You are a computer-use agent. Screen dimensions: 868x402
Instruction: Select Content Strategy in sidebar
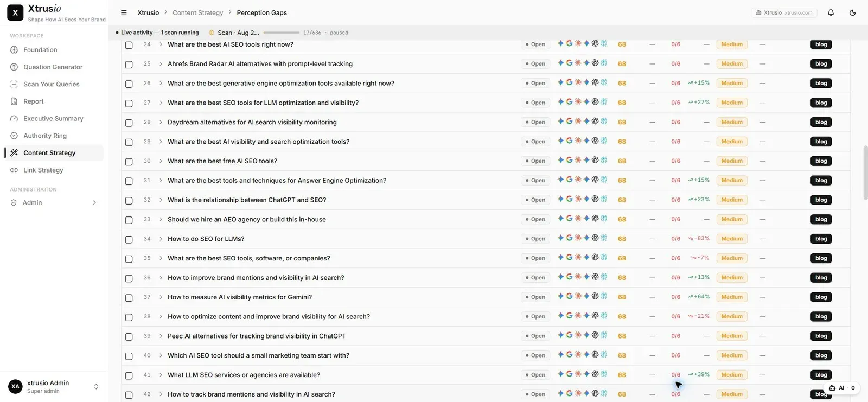click(x=54, y=153)
